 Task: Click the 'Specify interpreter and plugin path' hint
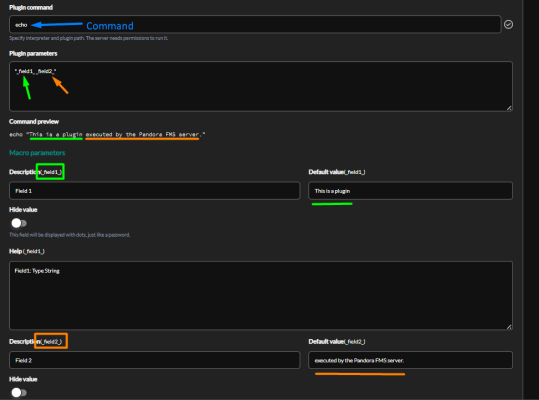[x=89, y=38]
